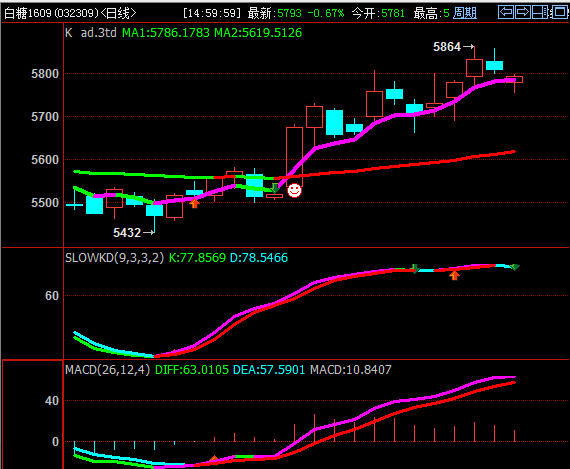The width and height of the screenshot is (570, 469).
Task: Click the MA2:5619.5126 value label
Action: (x=258, y=33)
